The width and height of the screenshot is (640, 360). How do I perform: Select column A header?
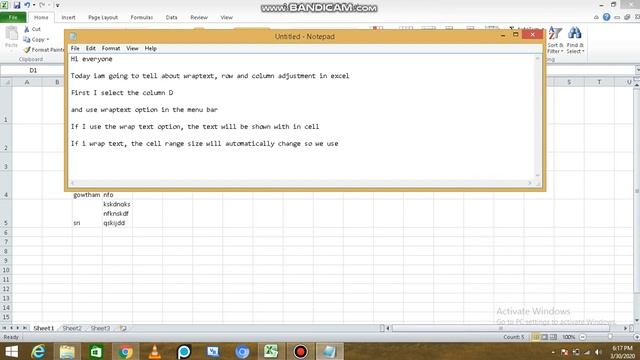(27, 82)
